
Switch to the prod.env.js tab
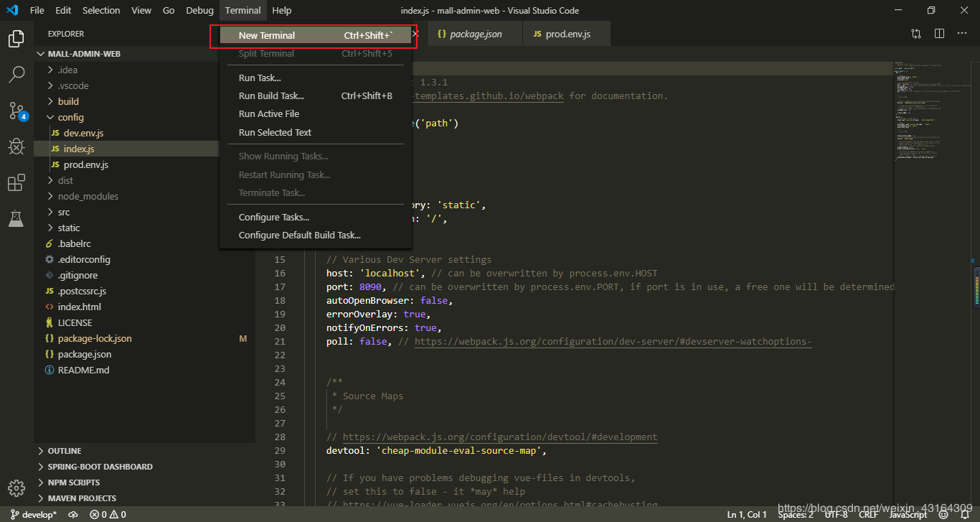click(567, 34)
